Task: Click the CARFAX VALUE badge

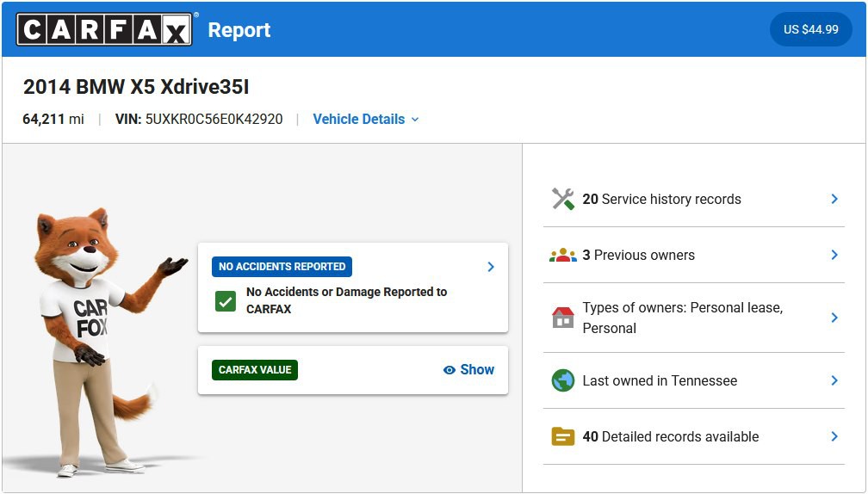Action: tap(255, 370)
